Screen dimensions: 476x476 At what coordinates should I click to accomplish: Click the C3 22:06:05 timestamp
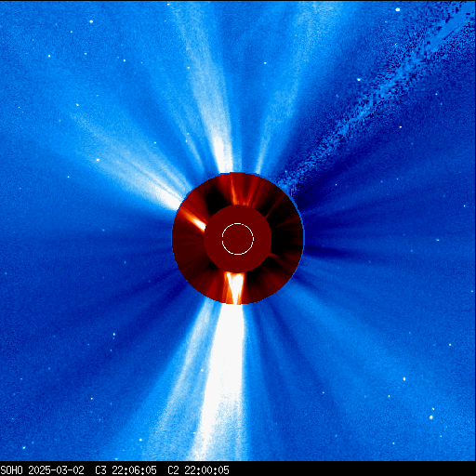click(x=126, y=470)
